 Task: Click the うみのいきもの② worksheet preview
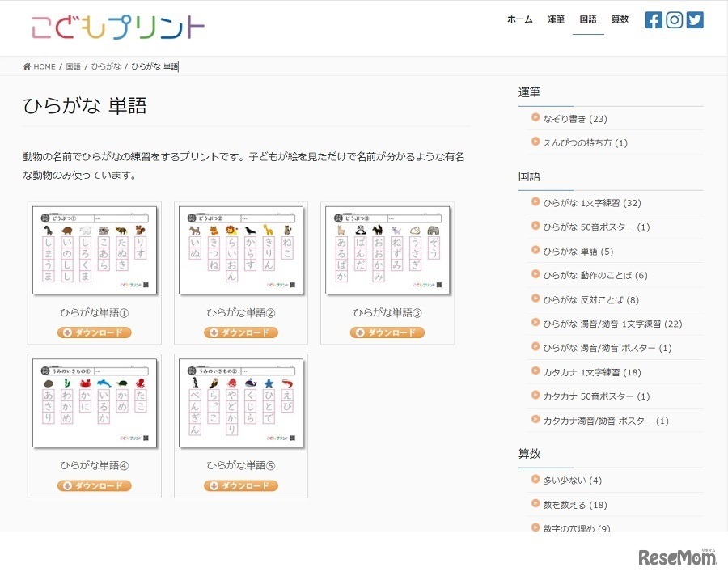tap(240, 402)
